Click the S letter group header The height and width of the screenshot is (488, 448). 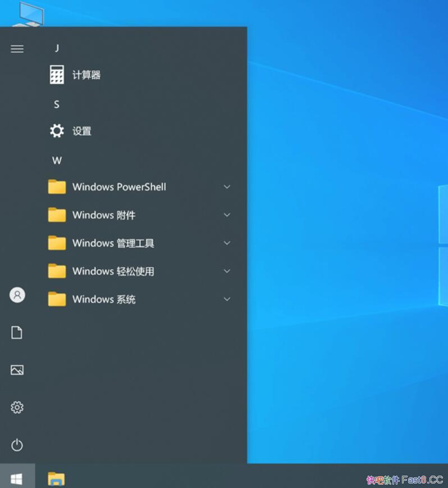coord(57,104)
